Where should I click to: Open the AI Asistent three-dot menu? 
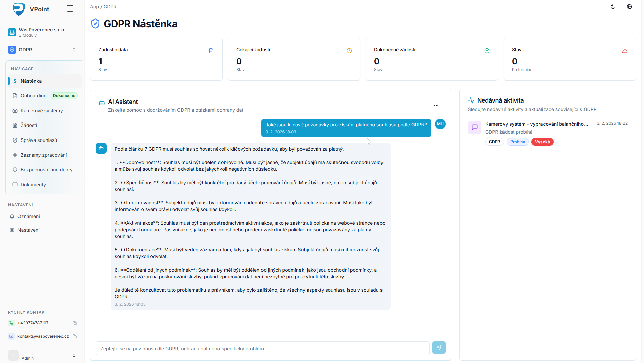[x=436, y=105]
